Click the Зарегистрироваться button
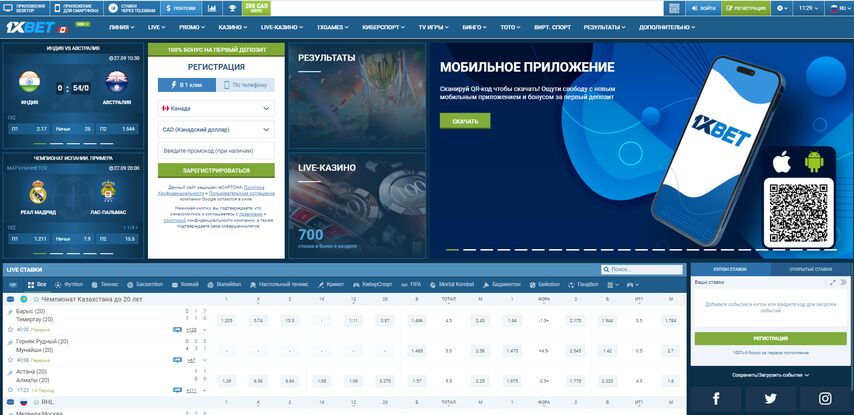Image resolution: width=854 pixels, height=415 pixels. tap(216, 170)
